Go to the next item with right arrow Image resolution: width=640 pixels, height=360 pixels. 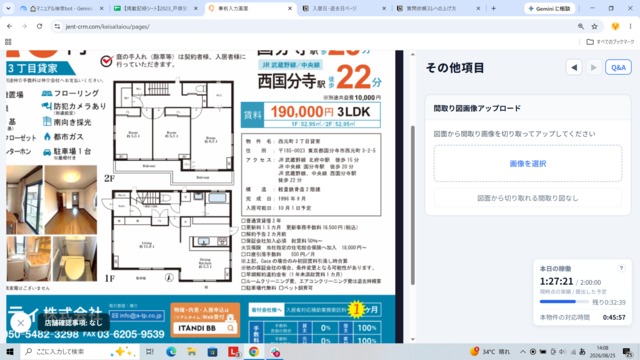tap(593, 67)
